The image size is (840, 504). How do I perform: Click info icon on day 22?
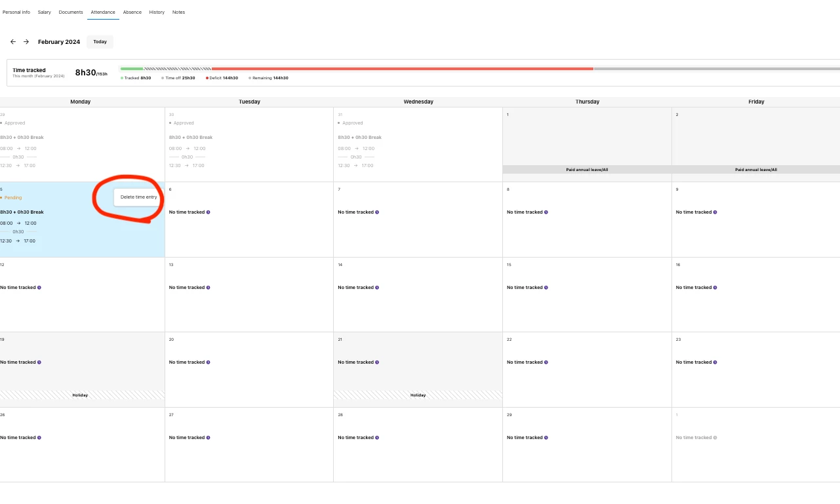pyautogui.click(x=546, y=362)
